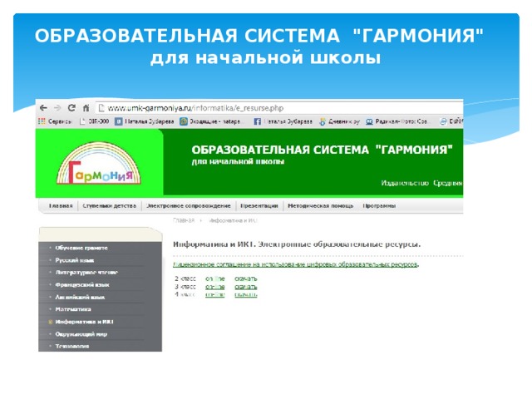Open the Электронное сопровождение menu item
The width and height of the screenshot is (532, 399).
click(x=189, y=205)
